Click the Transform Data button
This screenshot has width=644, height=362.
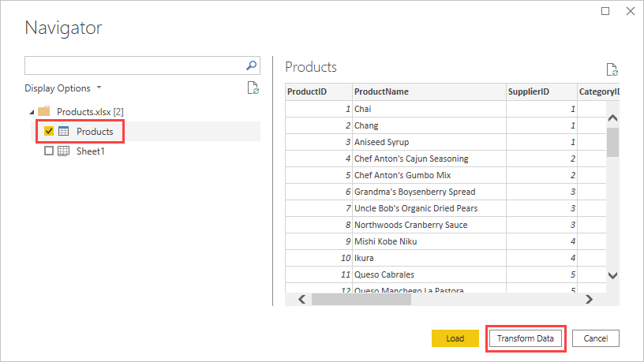point(525,338)
